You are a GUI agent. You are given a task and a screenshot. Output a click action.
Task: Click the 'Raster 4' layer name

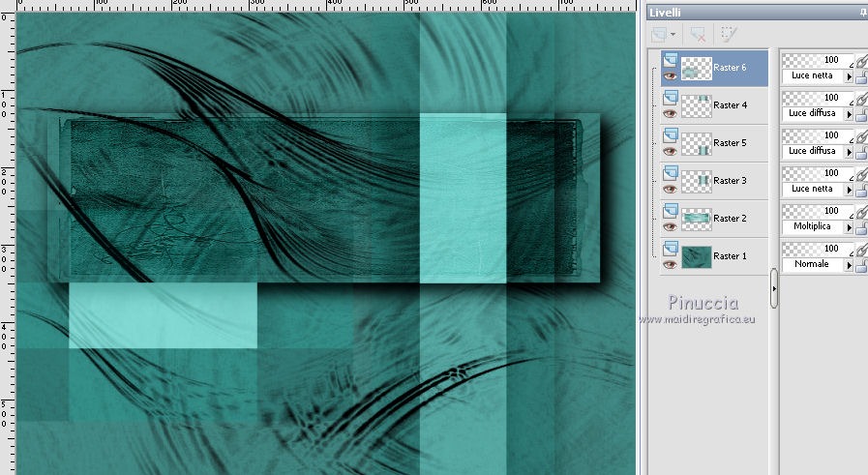(x=730, y=105)
